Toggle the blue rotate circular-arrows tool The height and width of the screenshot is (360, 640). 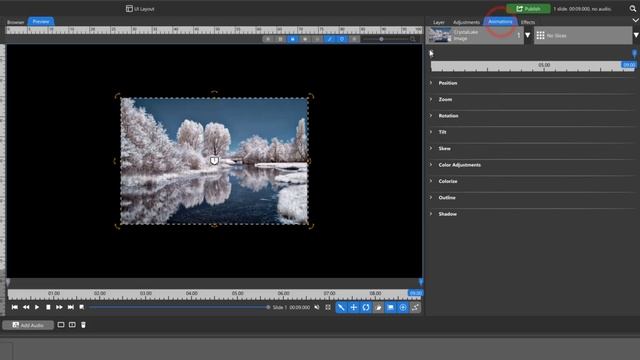[x=366, y=307]
